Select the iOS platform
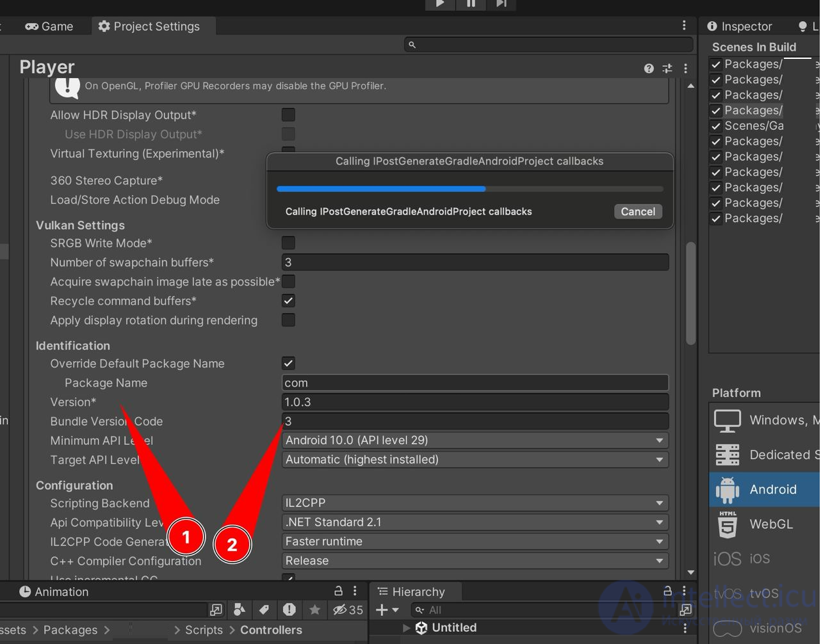 point(764,558)
